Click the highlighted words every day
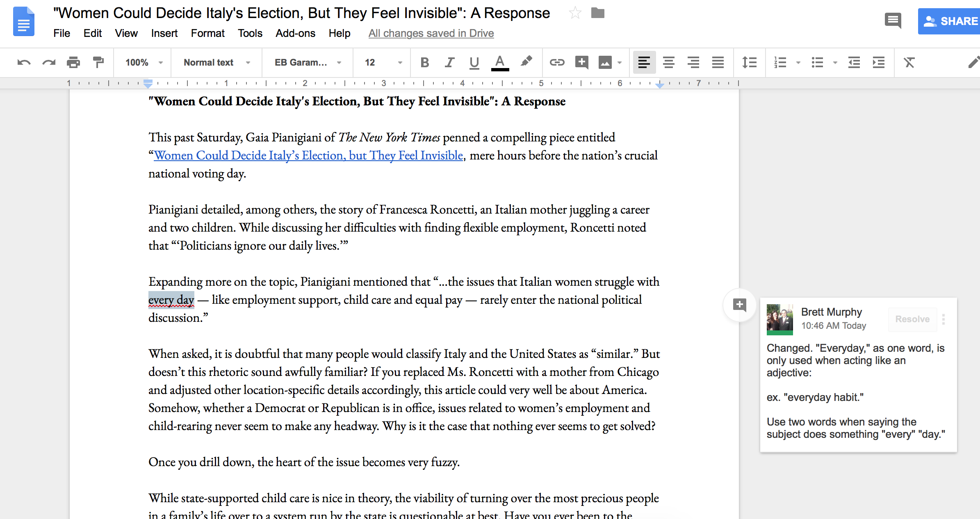 click(171, 300)
